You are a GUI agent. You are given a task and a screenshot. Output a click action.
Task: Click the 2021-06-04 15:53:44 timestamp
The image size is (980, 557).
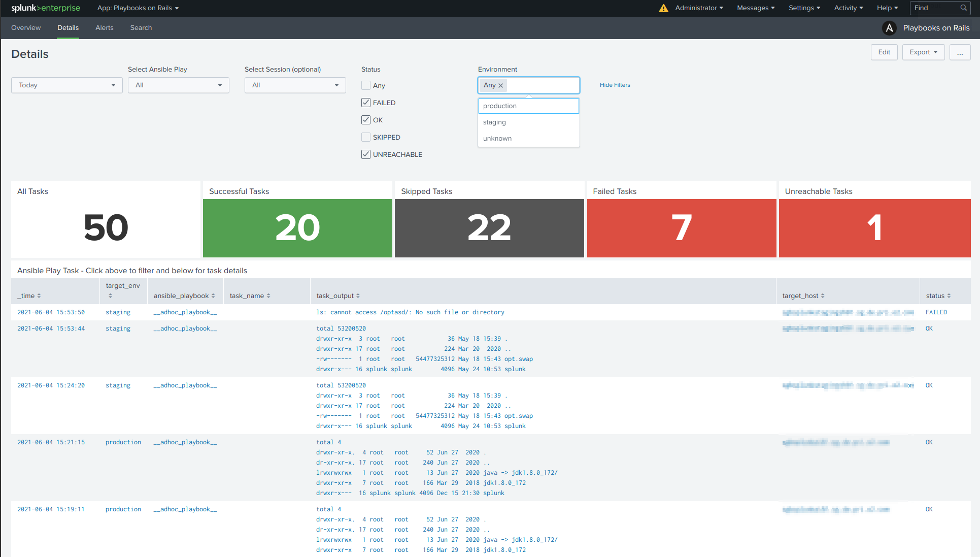click(51, 329)
